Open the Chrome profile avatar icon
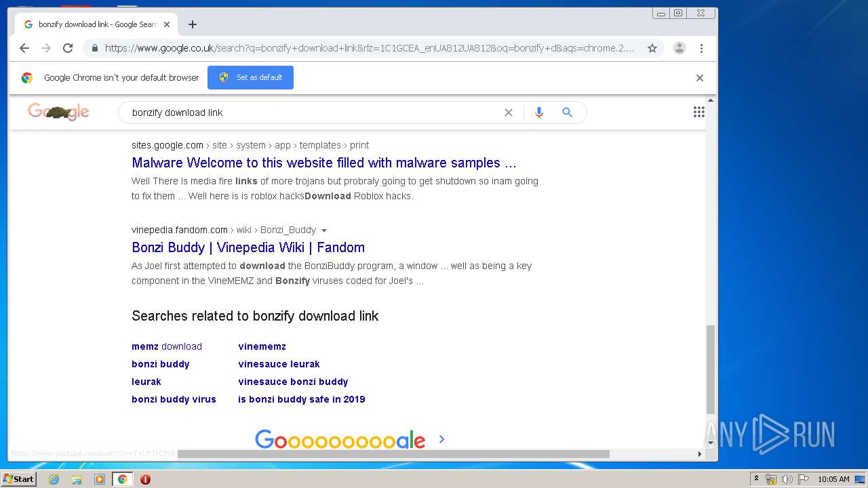 coord(679,48)
